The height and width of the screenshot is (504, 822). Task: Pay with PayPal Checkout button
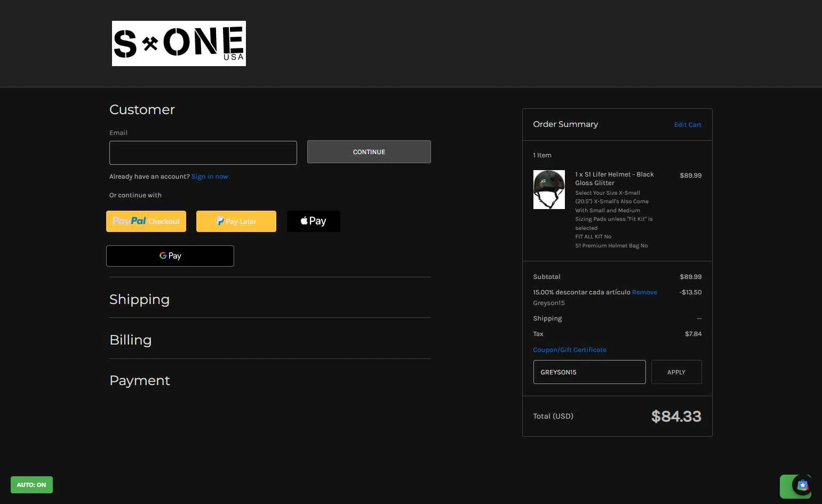pyautogui.click(x=146, y=221)
